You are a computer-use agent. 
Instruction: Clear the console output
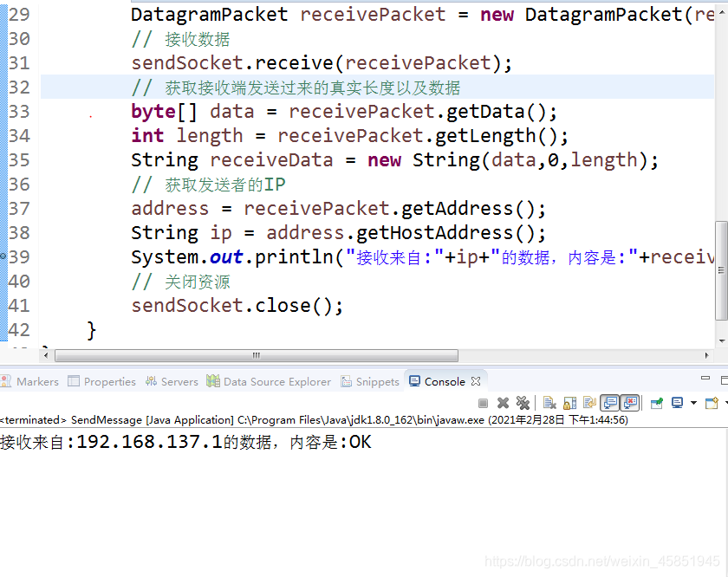549,403
